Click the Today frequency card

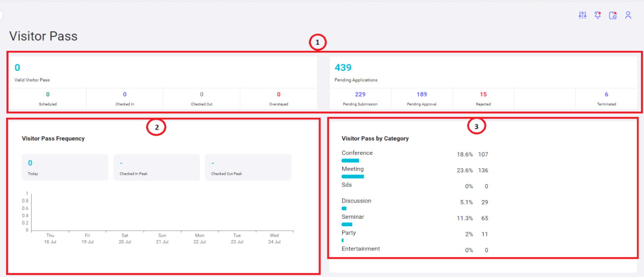pos(65,167)
